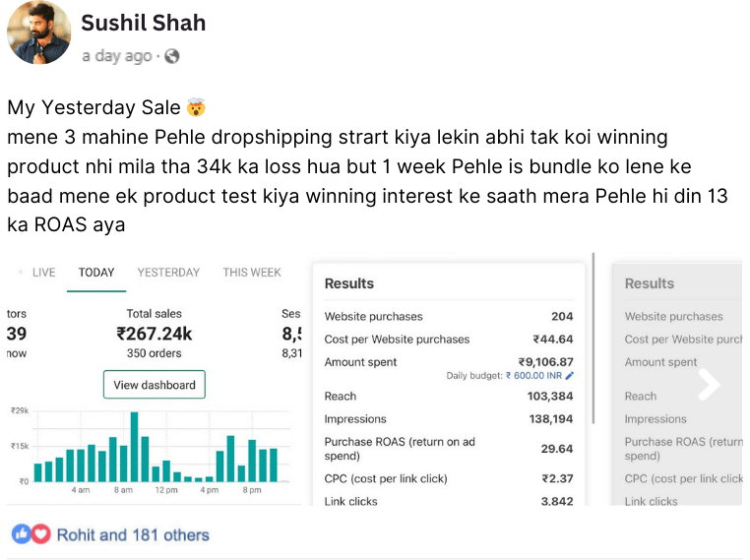Click the tallest bar in the sales chart

pos(134,447)
